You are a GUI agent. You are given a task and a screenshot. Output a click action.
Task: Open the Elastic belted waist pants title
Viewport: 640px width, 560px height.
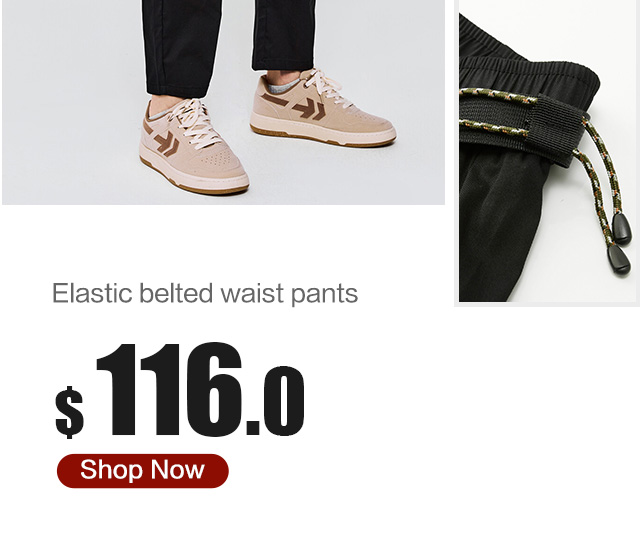pyautogui.click(x=205, y=293)
